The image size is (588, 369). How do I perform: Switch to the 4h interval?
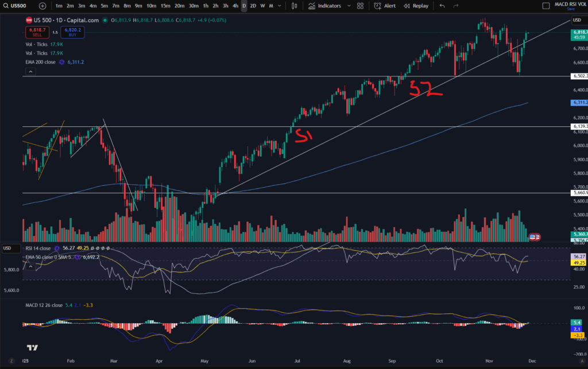pos(235,6)
